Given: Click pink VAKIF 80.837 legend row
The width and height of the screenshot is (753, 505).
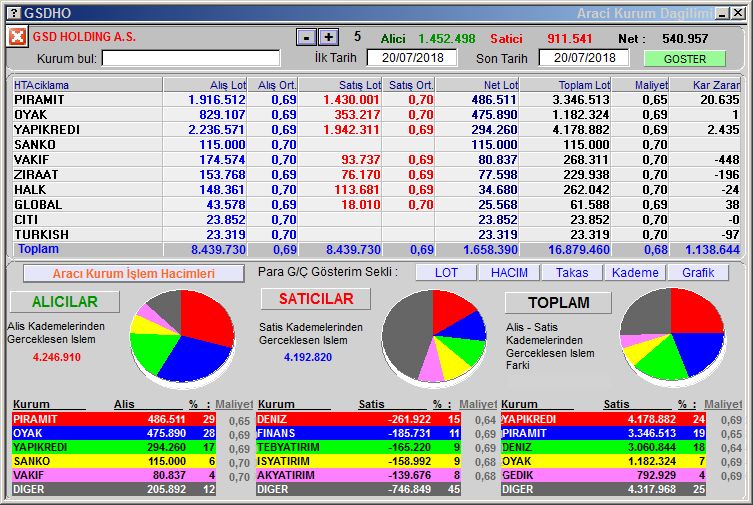Looking at the screenshot, I should 114,475.
